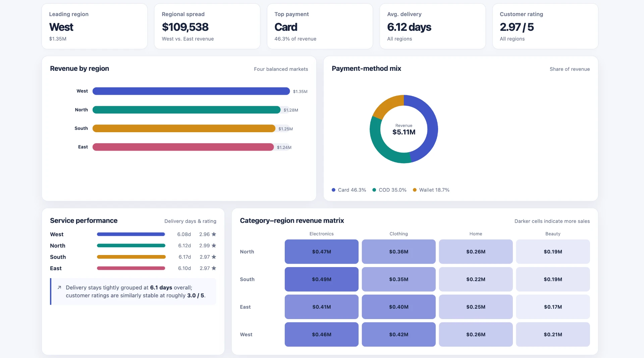644x358 pixels.
Task: Open the Leading region West card
Action: [95, 27]
